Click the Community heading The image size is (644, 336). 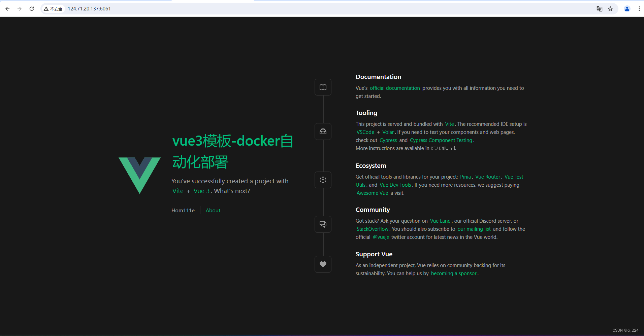click(x=373, y=210)
